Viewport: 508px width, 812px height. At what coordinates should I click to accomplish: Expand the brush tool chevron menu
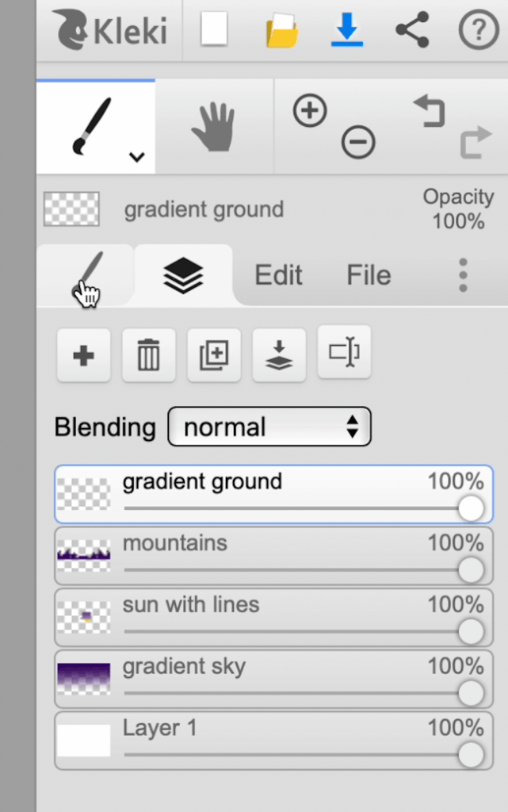tap(136, 156)
